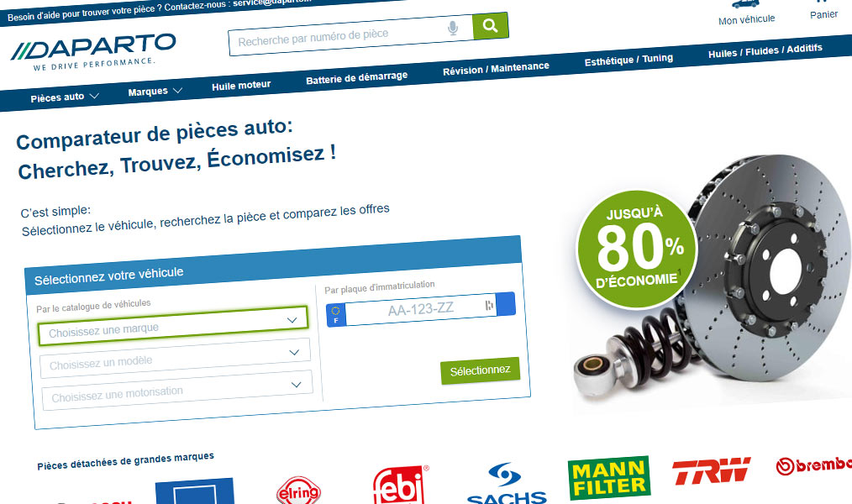Click the Elring brand logo
The width and height of the screenshot is (852, 504).
tap(298, 491)
